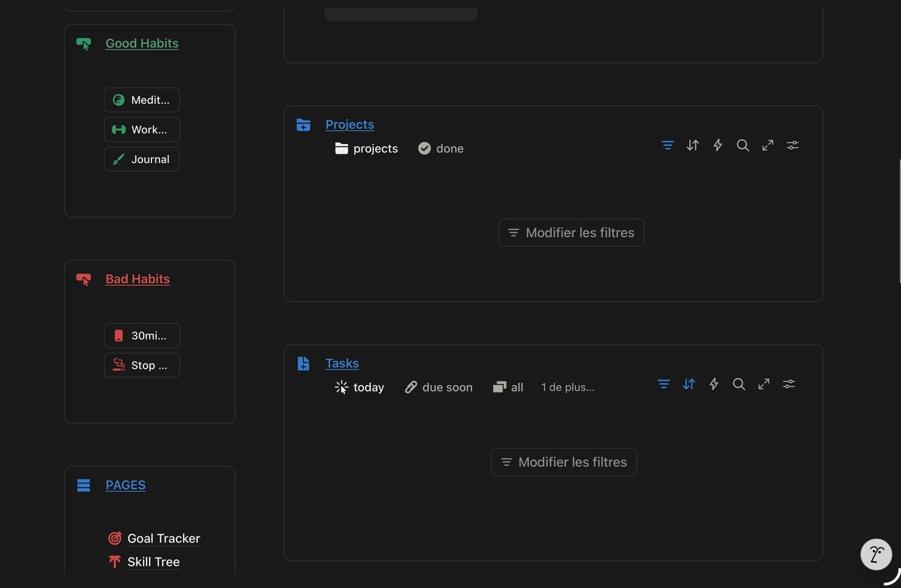Expand Projects database to full page
The height and width of the screenshot is (588, 901).
pyautogui.click(x=768, y=145)
